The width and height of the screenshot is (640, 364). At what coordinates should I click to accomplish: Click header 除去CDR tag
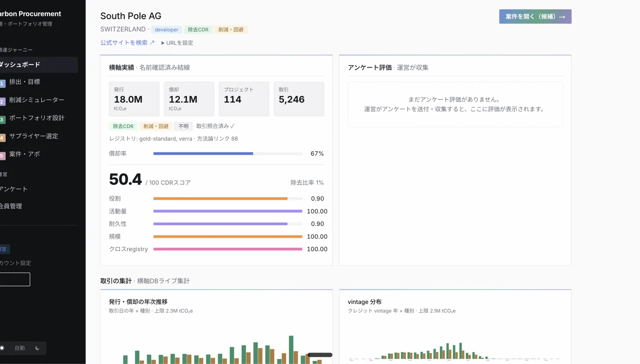click(198, 30)
